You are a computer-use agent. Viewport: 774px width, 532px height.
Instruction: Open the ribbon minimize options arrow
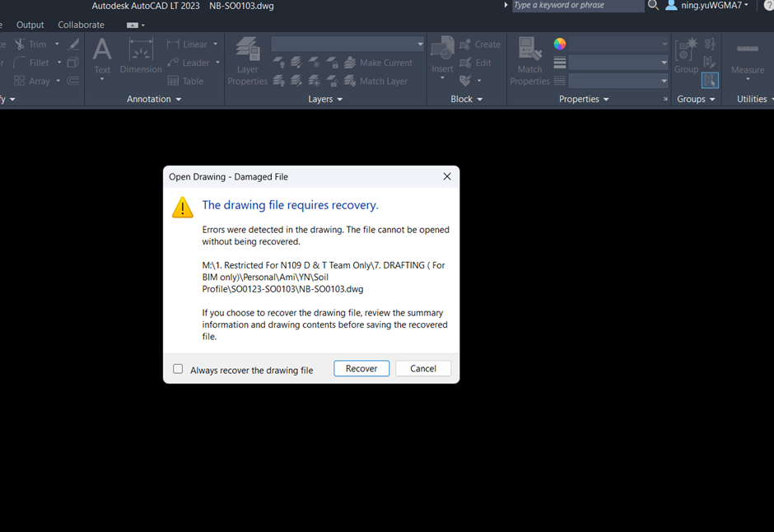[143, 26]
